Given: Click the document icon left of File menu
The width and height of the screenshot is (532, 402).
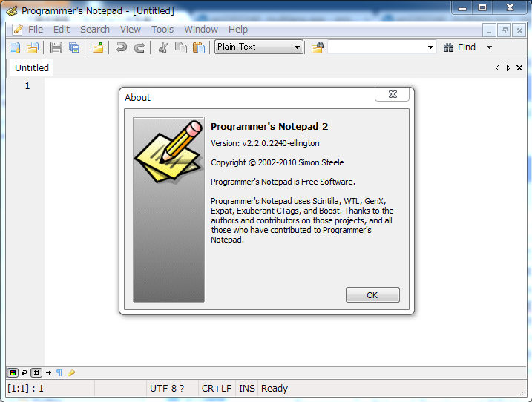Looking at the screenshot, I should click(17, 30).
